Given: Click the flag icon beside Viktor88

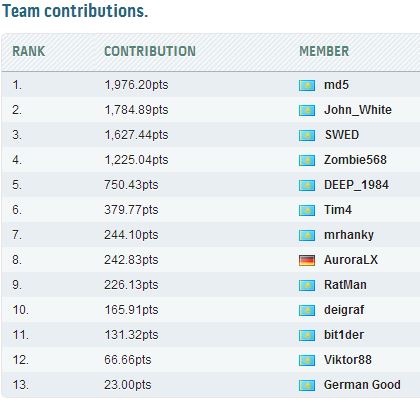Looking at the screenshot, I should (307, 360).
